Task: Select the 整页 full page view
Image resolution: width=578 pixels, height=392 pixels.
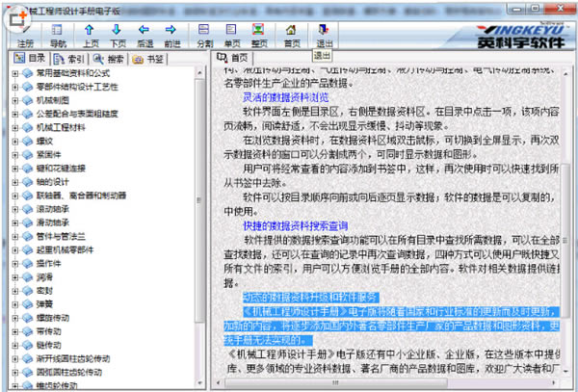Action: (x=259, y=34)
